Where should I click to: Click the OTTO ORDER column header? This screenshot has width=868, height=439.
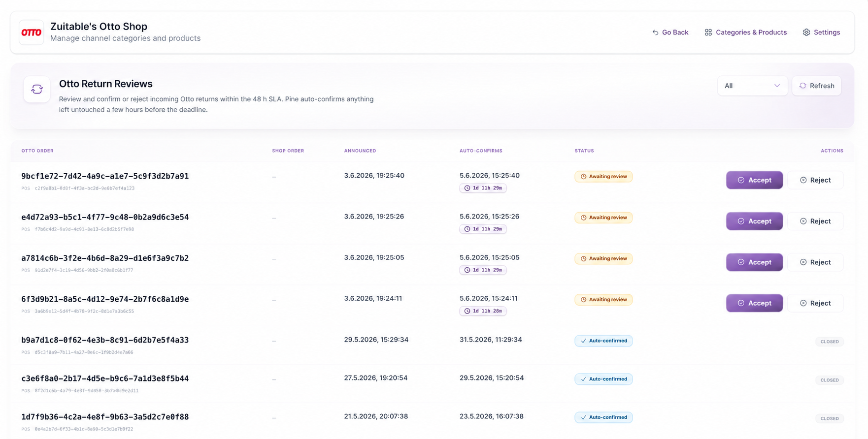[37, 151]
